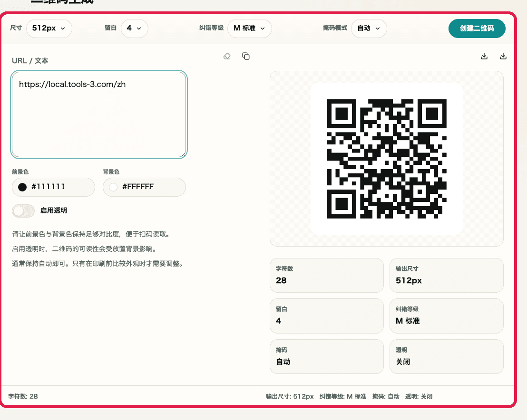Expand the 留白 margin dropdown
This screenshot has height=420, width=527.
134,28
